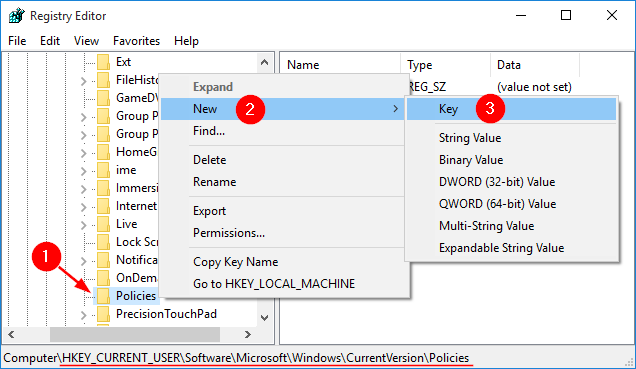Click the Notifica folder icon

103,260
